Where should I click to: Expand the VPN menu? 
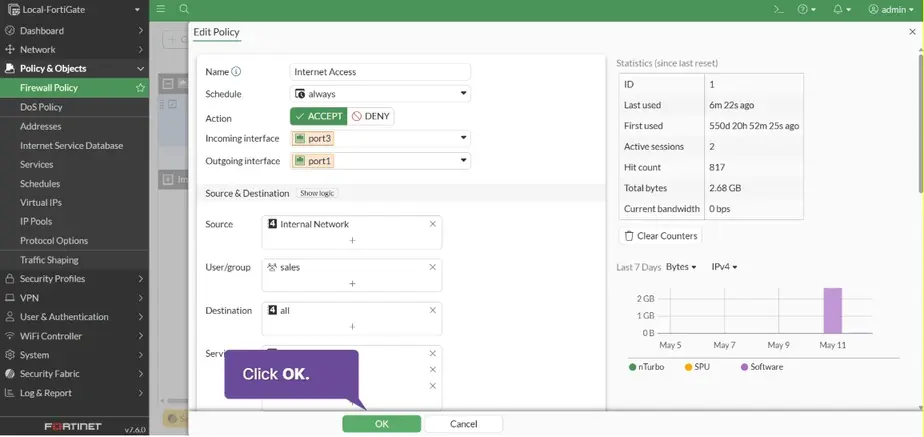(74, 298)
